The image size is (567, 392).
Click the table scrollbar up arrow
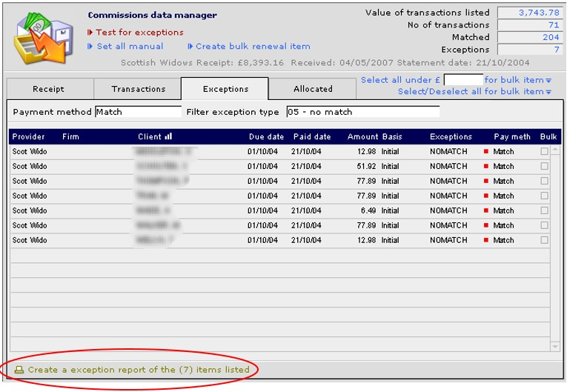pyautogui.click(x=554, y=150)
